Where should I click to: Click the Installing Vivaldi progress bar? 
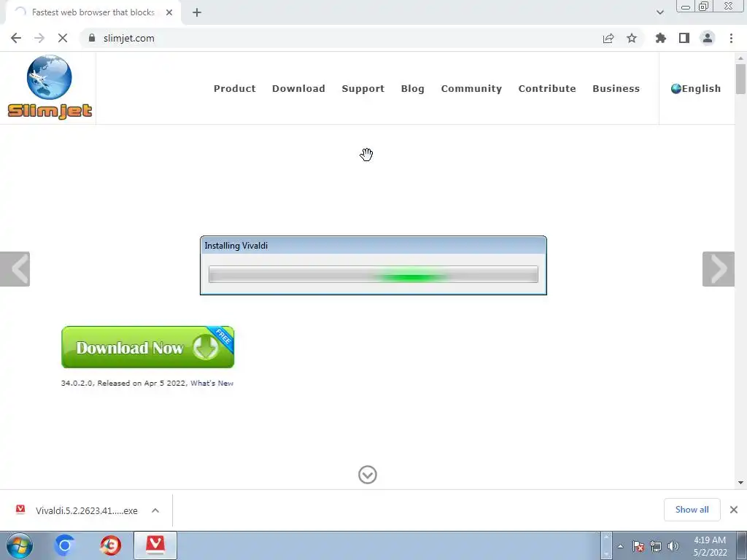(373, 274)
